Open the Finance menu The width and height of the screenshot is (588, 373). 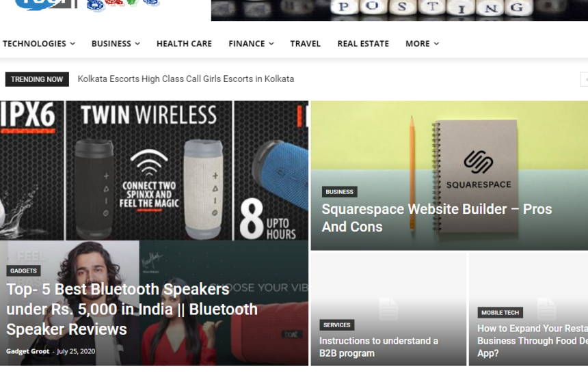click(247, 44)
